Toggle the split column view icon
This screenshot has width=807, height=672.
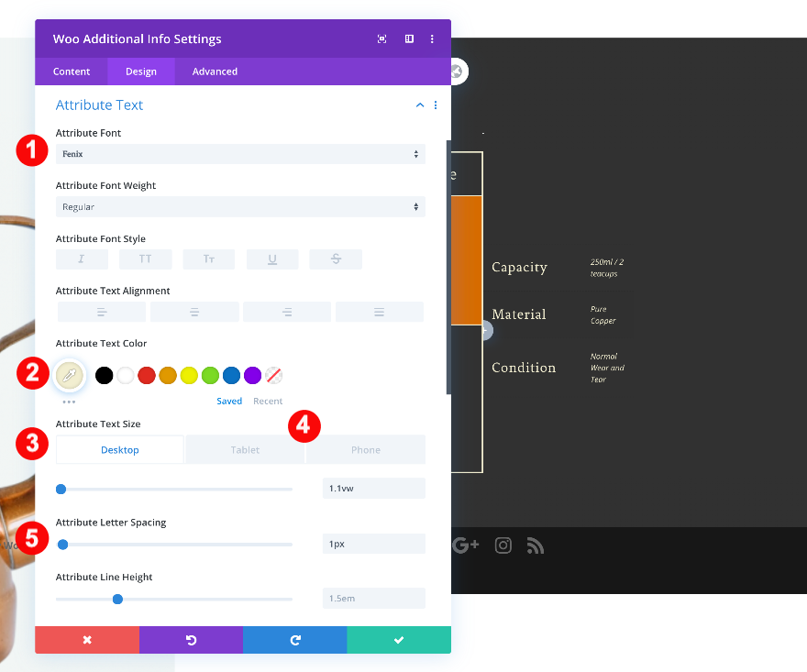pos(409,39)
